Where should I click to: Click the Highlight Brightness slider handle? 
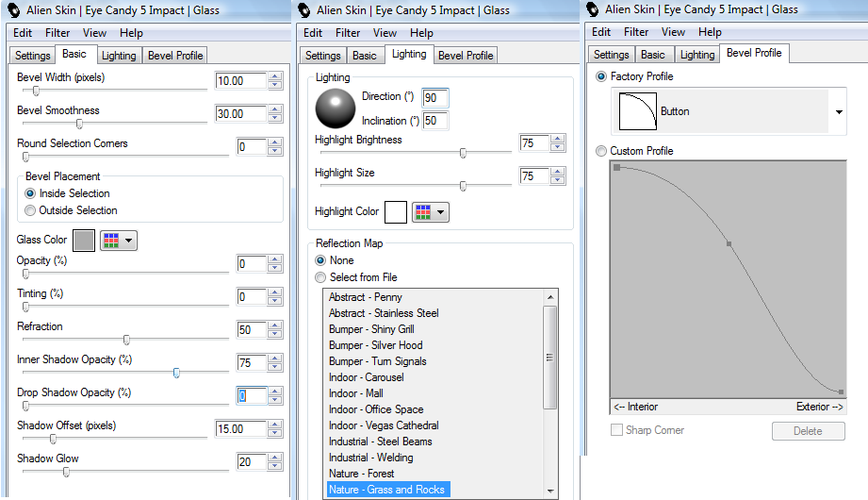click(x=464, y=153)
